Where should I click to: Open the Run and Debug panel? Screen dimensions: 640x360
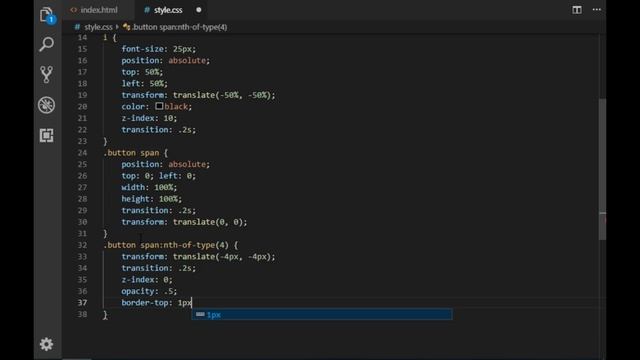click(47, 105)
